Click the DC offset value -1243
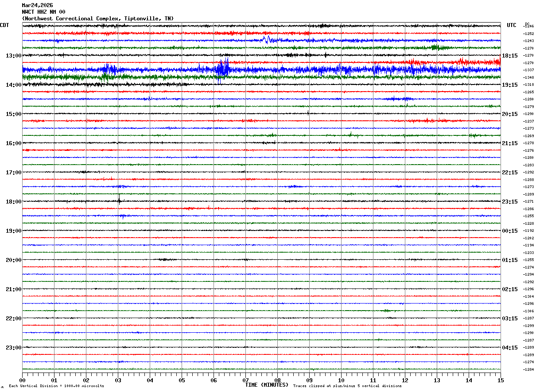The image size is (536, 392). [528, 41]
